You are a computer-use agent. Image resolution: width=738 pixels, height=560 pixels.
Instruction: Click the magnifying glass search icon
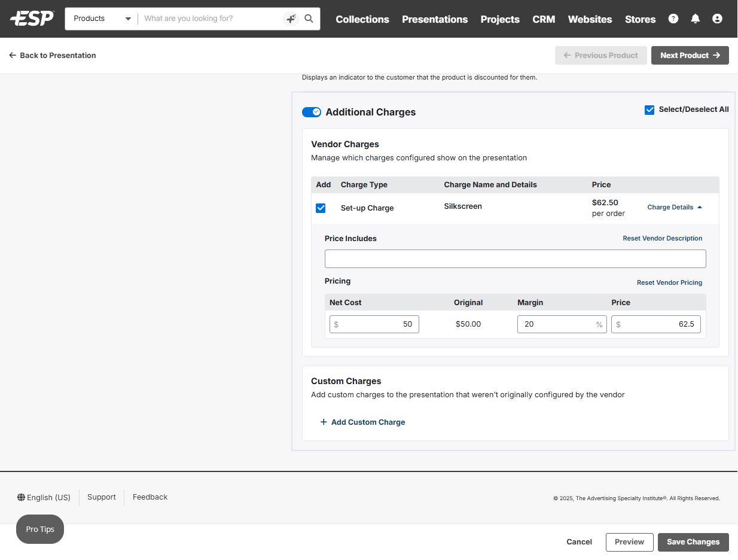309,19
